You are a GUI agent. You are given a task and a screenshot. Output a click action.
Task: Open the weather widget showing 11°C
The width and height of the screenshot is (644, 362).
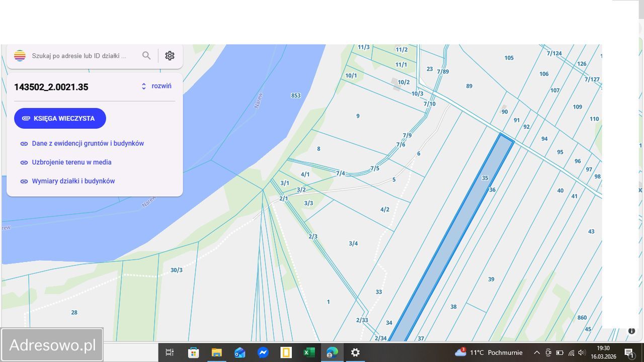click(x=488, y=352)
